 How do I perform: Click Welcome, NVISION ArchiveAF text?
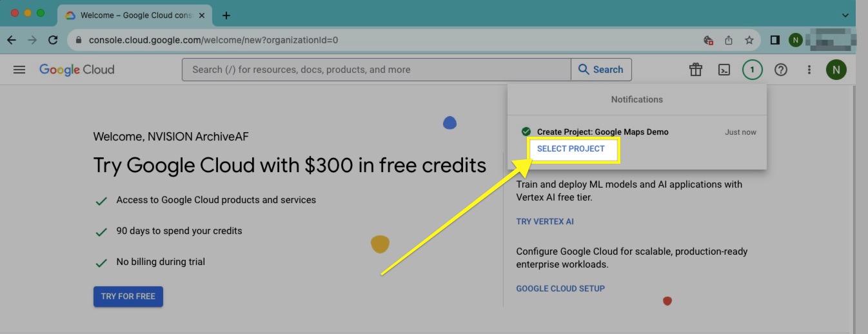[x=171, y=137]
